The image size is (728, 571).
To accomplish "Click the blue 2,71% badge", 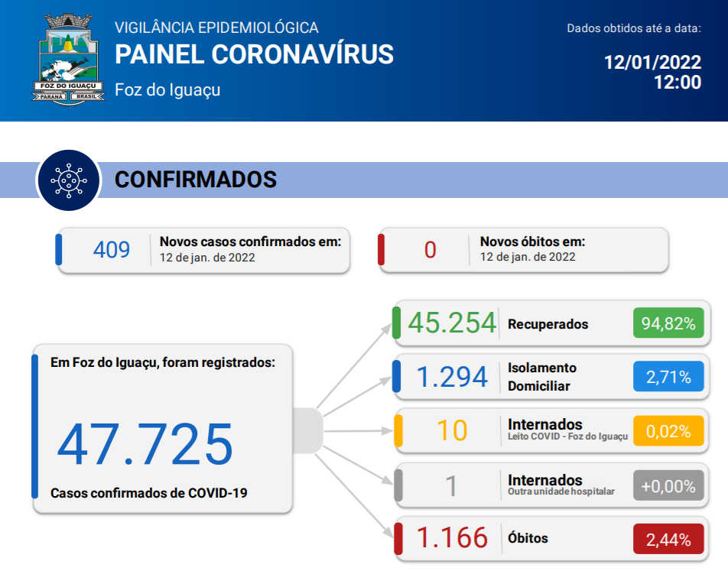I will click(x=668, y=377).
